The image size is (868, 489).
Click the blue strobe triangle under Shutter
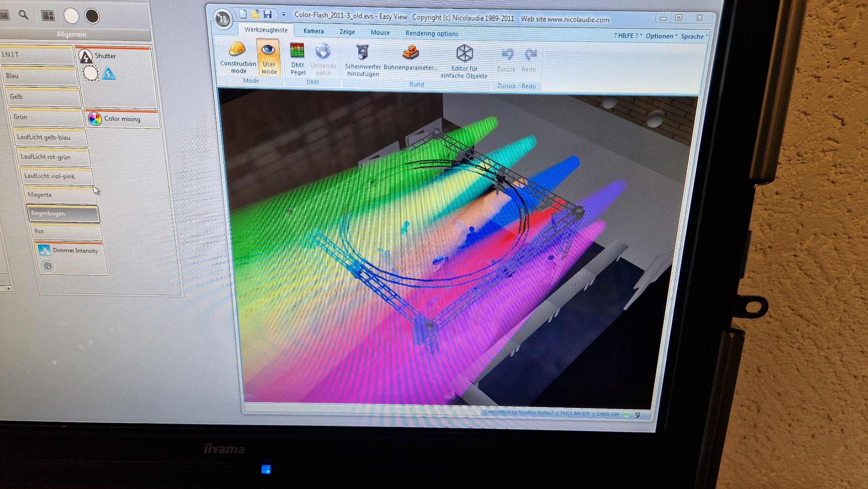(109, 73)
